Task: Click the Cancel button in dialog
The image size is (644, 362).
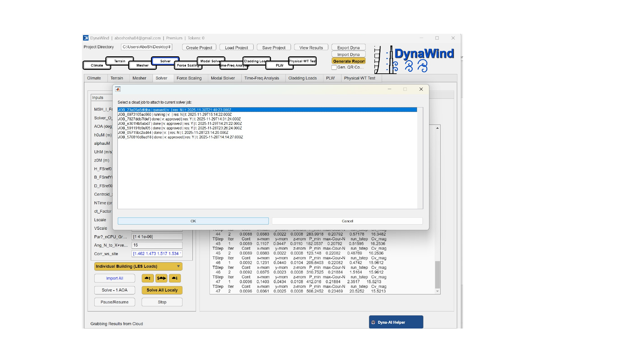Action: [x=347, y=221]
